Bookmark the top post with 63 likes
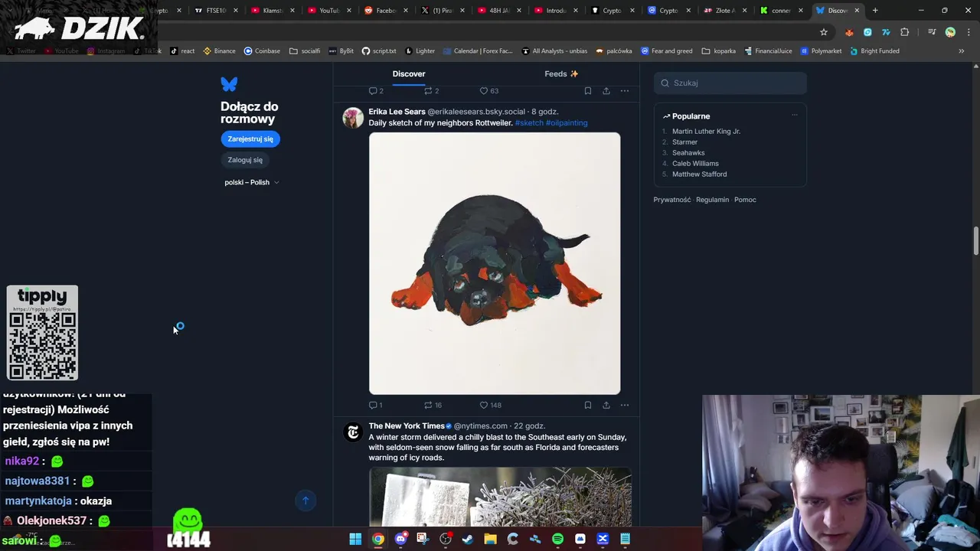Image resolution: width=980 pixels, height=551 pixels. pos(587,90)
